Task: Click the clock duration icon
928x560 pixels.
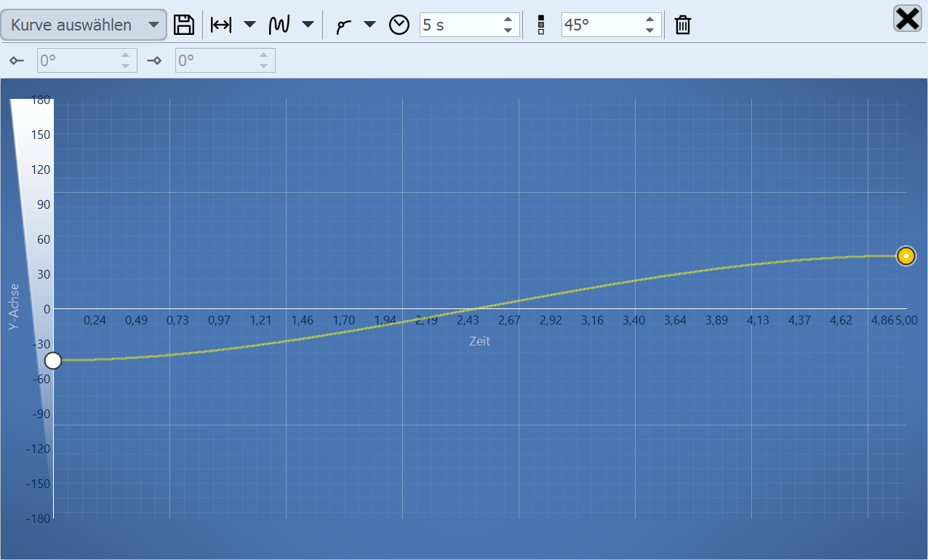Action: 399,25
